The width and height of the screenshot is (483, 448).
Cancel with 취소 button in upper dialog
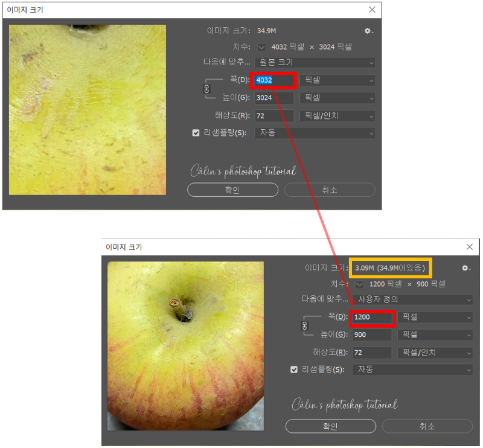pyautogui.click(x=330, y=190)
